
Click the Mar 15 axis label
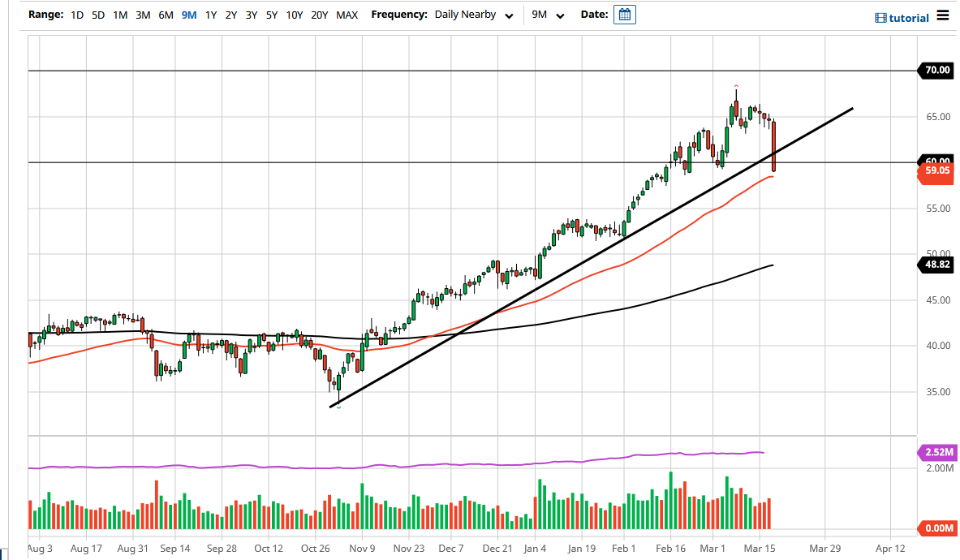(x=760, y=549)
